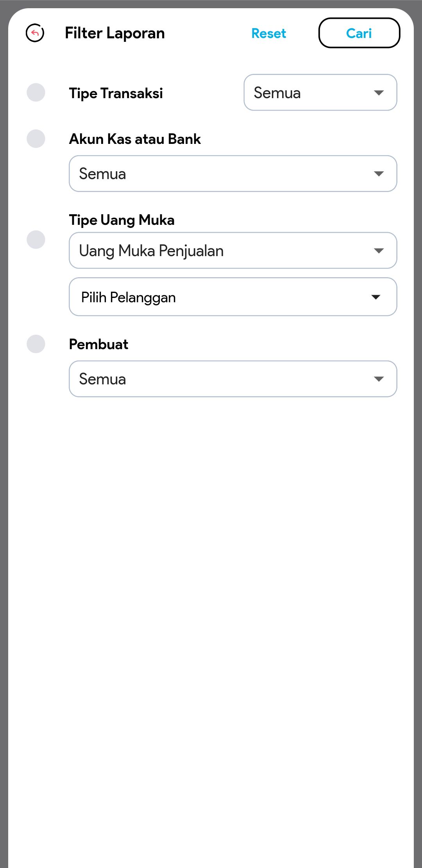Click the Filter Laporan title
This screenshot has height=868, width=422.
pos(115,33)
